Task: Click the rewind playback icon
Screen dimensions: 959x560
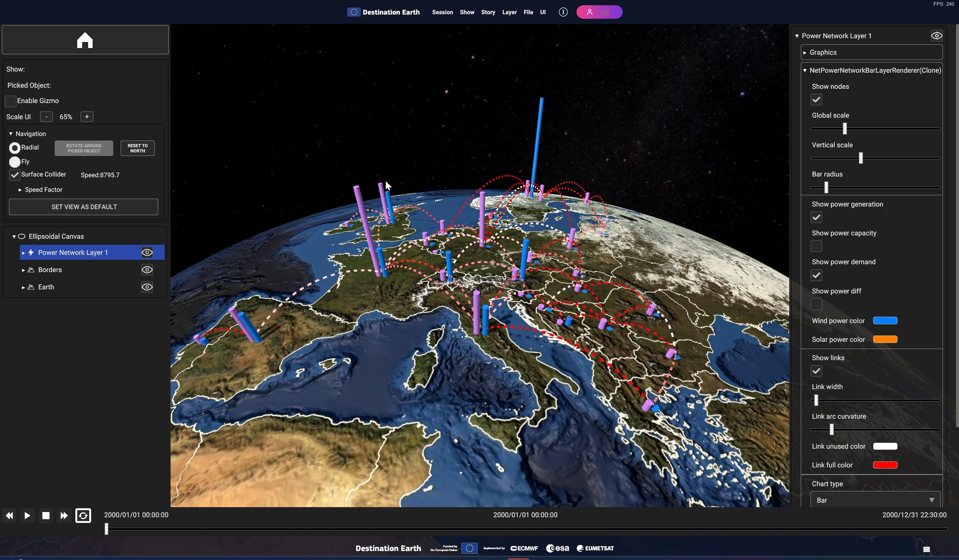Action: [x=9, y=515]
